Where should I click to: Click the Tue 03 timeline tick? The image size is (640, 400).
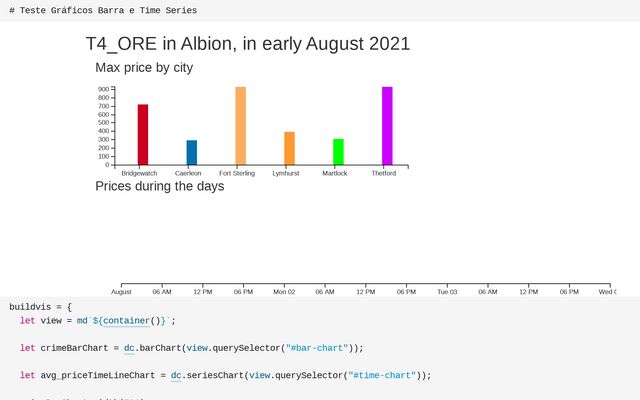point(447,292)
